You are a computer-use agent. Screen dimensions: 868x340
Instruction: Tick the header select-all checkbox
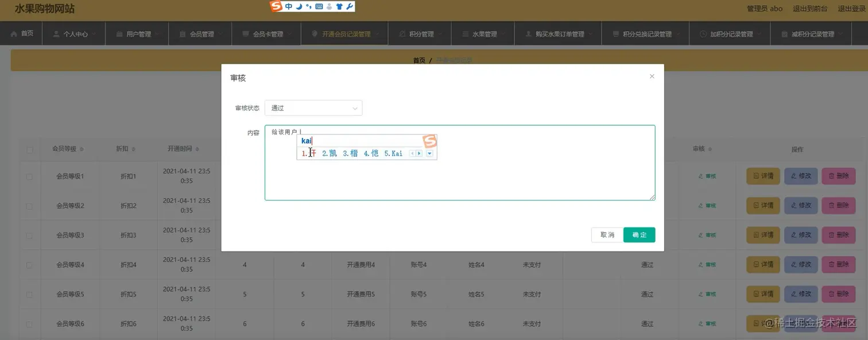coord(29,150)
